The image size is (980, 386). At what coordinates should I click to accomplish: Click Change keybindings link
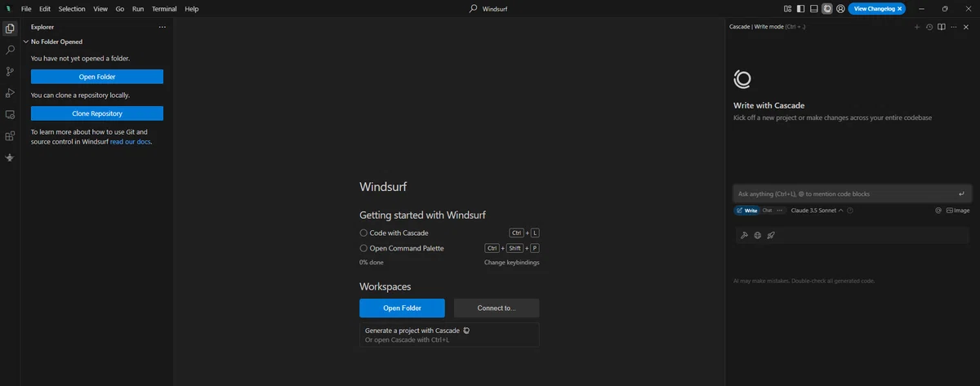click(x=511, y=262)
